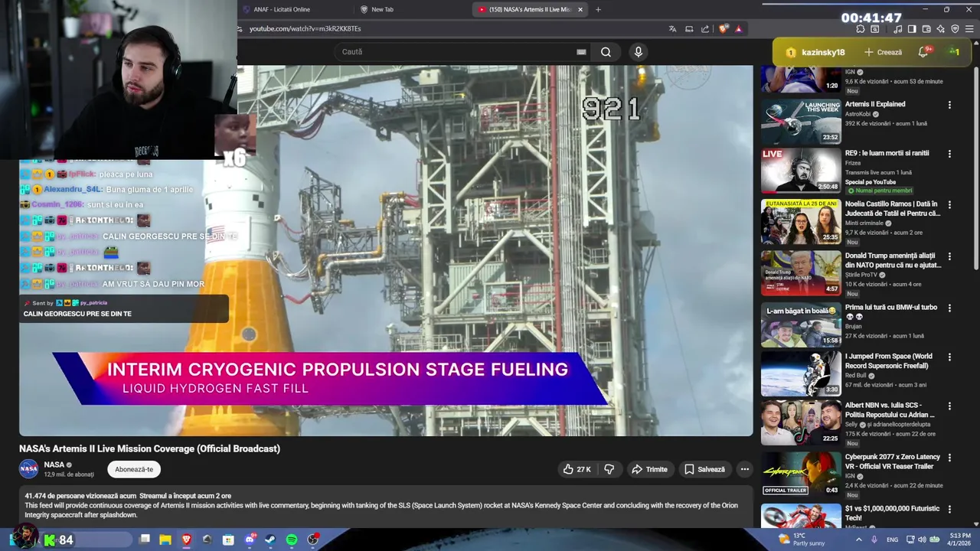This screenshot has width=980, height=551.
Task: Open the Brave Wallet icon
Action: (x=926, y=29)
